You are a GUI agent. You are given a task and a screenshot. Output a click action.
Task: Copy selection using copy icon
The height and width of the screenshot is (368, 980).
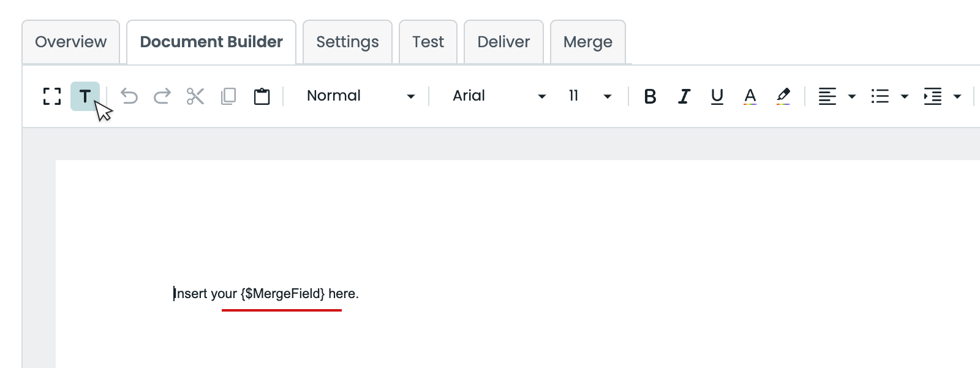click(228, 96)
